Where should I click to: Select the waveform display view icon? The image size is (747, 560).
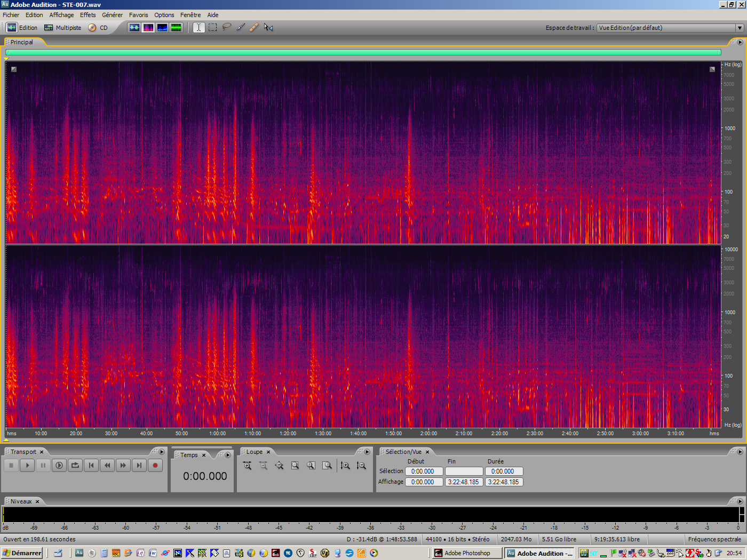(x=134, y=27)
